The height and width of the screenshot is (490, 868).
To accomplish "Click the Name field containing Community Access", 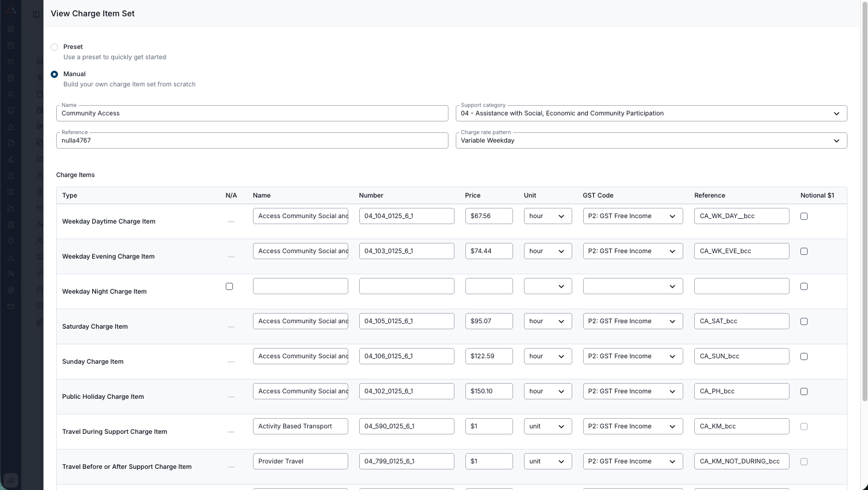I will pos(252,114).
